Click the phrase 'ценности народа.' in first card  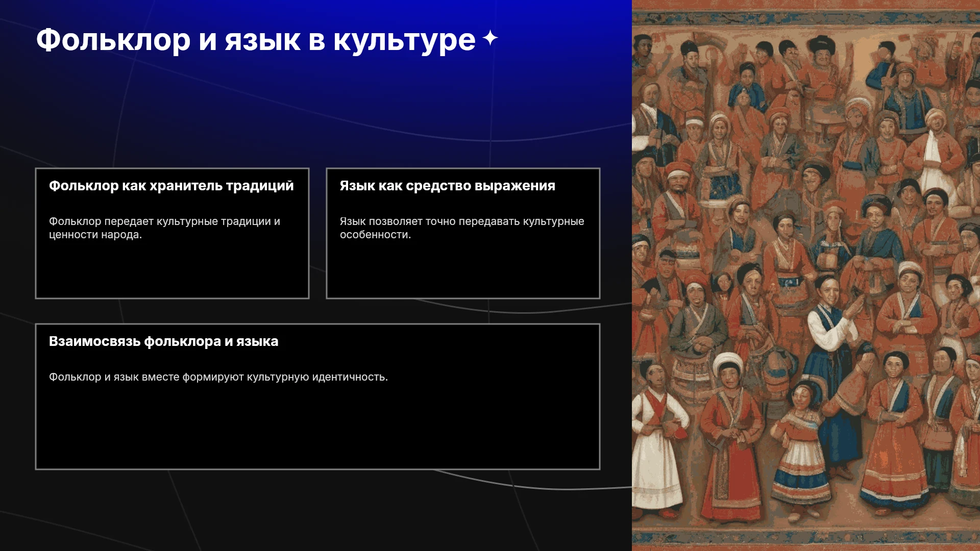click(95, 235)
